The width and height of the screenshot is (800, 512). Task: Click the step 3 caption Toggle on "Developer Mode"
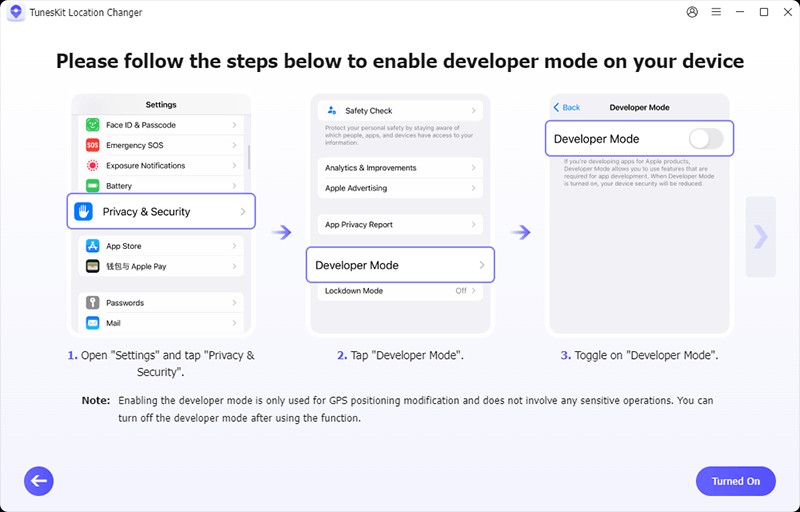639,355
